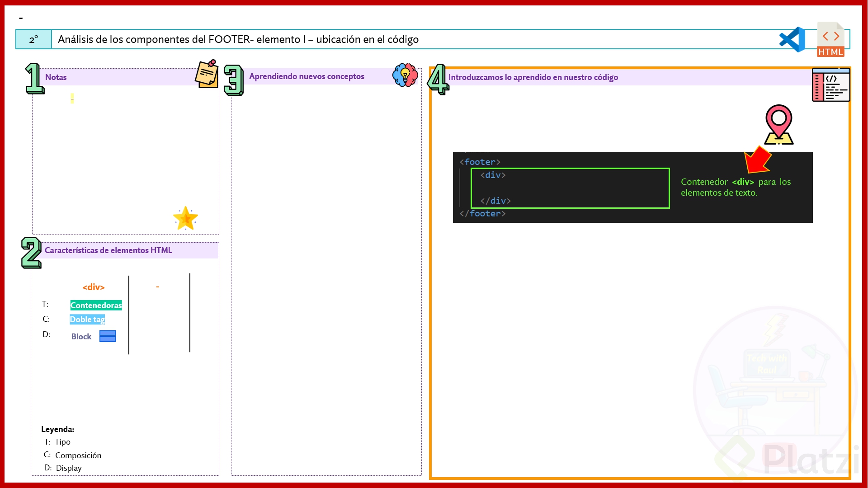The image size is (868, 488).
Task: Click the opening <footer> tag in code
Action: 480,162
